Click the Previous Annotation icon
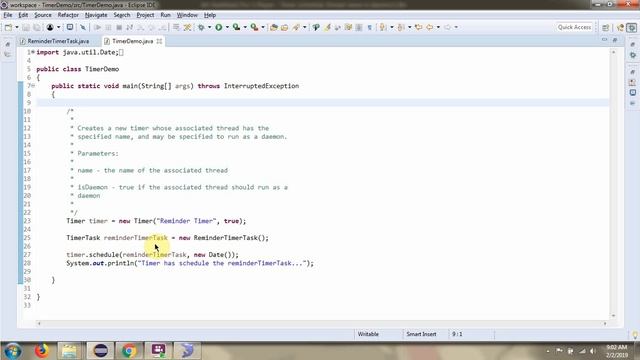Viewport: 640px width, 360px height. (401, 27)
